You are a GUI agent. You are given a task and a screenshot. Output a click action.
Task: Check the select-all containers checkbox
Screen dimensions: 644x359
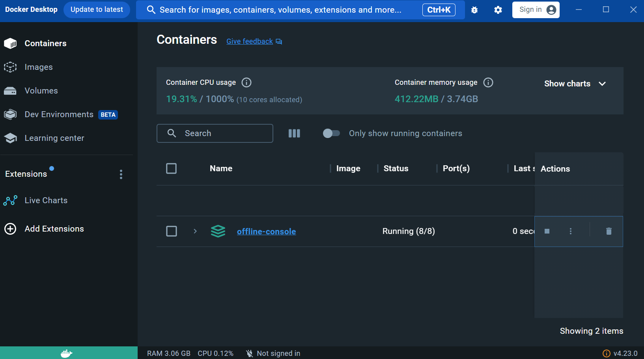click(172, 168)
